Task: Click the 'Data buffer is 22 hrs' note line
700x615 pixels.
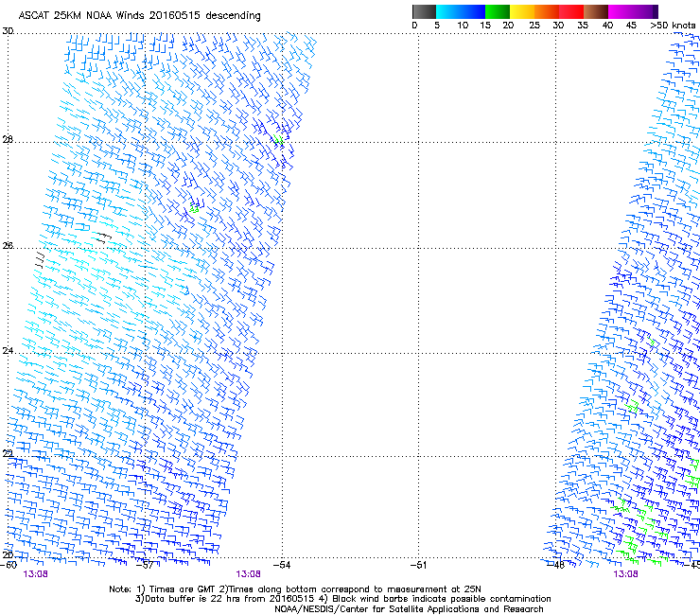Action: point(342,599)
